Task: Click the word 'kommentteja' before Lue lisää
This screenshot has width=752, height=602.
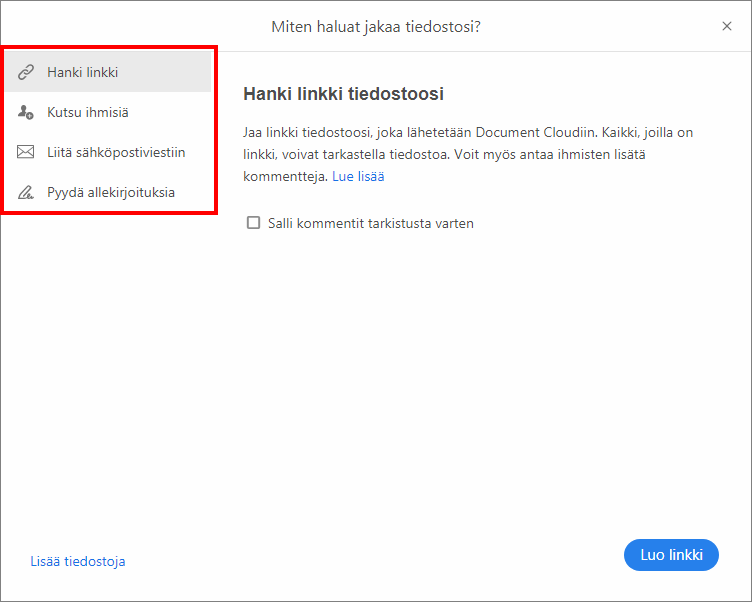Action: point(286,176)
